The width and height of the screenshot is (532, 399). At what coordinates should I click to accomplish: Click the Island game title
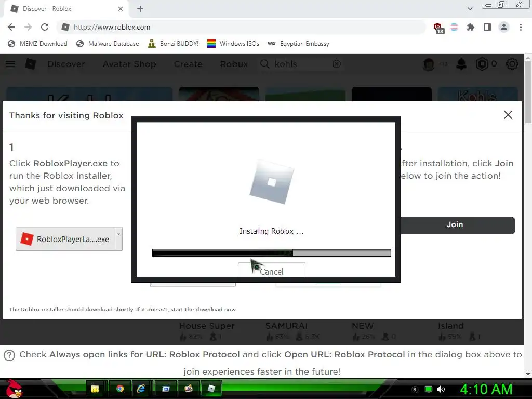point(450,326)
